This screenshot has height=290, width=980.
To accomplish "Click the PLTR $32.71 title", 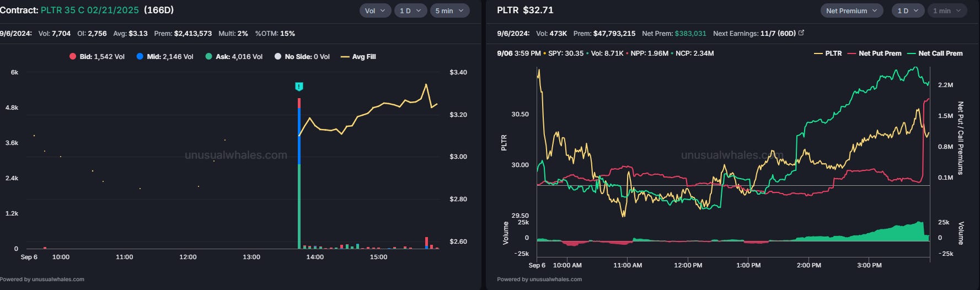I will coord(525,10).
